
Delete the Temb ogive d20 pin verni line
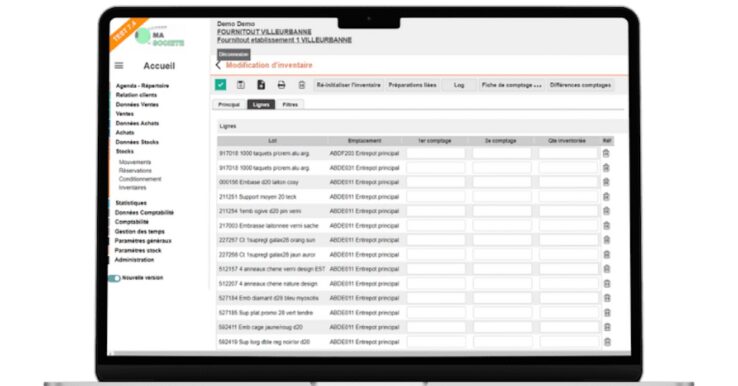(606, 211)
